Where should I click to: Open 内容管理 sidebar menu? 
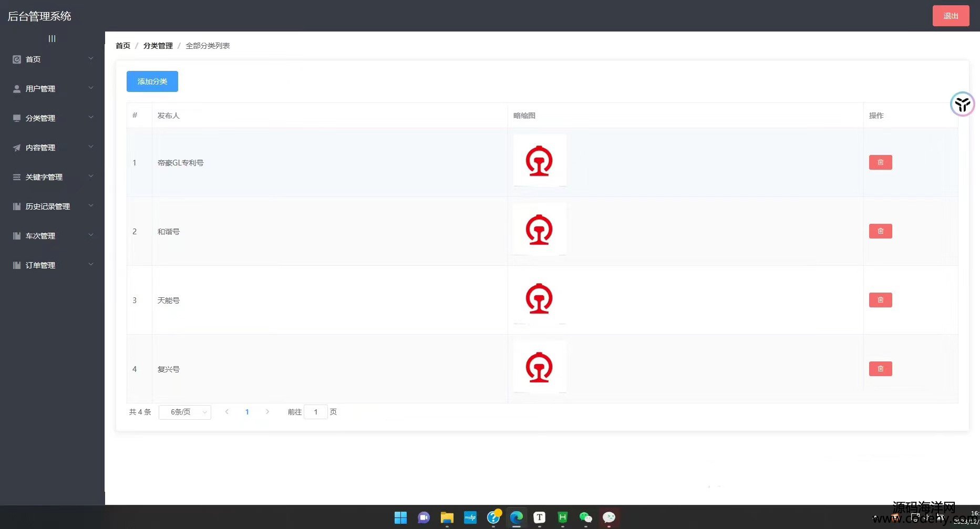pyautogui.click(x=53, y=148)
